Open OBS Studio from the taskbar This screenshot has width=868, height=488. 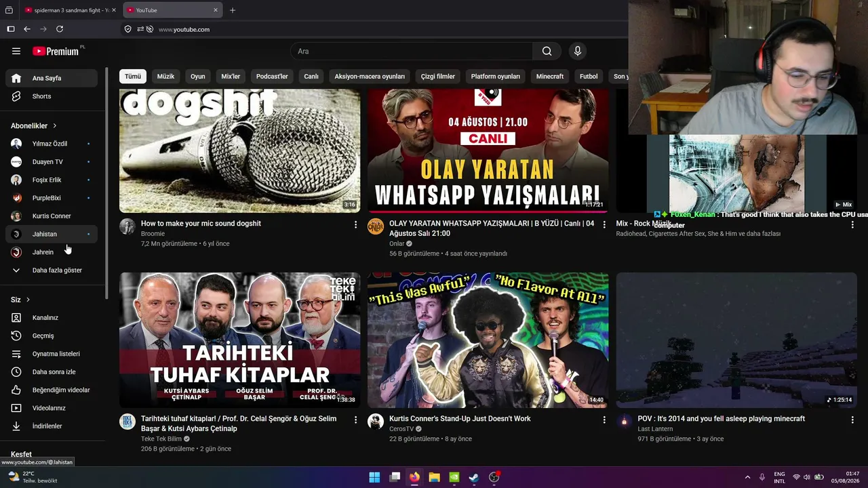tap(494, 477)
